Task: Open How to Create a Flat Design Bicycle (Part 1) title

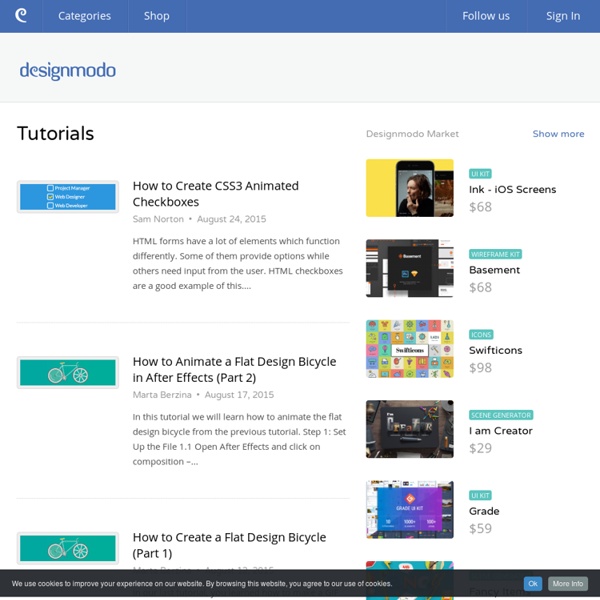Action: [x=229, y=545]
